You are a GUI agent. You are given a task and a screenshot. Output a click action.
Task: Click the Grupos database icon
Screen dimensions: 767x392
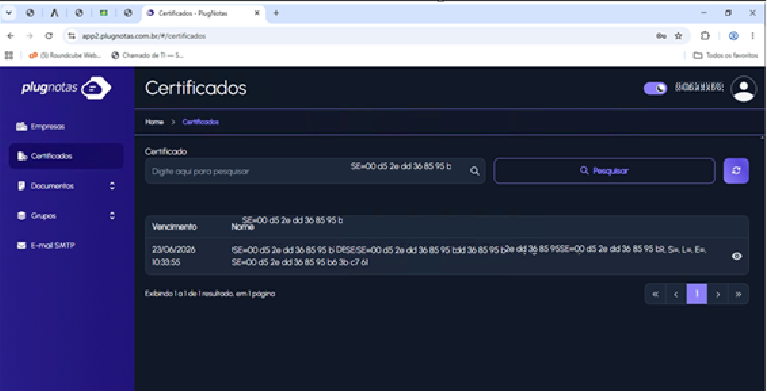tap(21, 216)
